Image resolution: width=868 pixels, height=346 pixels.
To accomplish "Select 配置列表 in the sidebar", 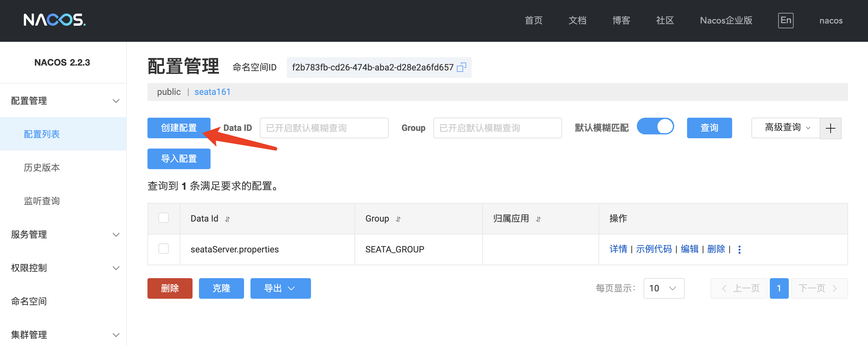I will coord(63,134).
